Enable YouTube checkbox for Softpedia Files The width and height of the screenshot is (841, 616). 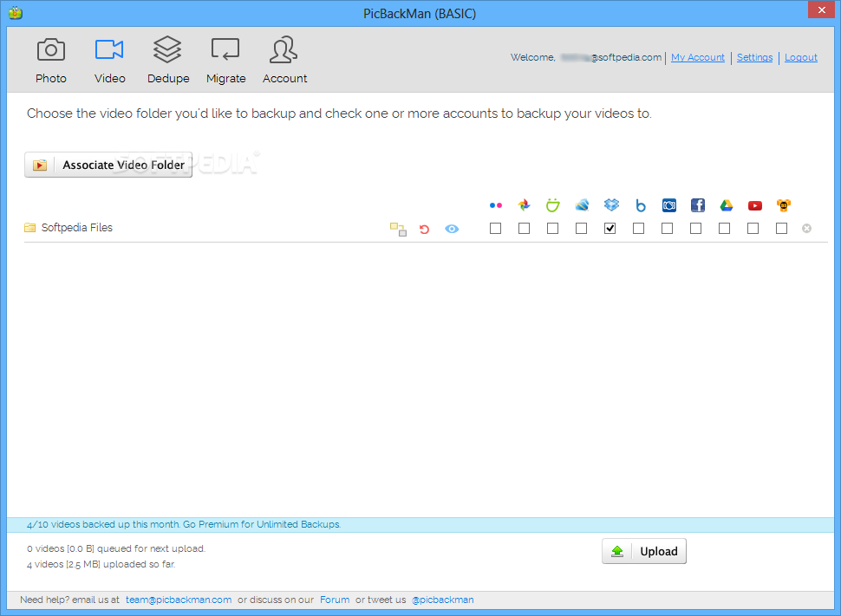753,229
